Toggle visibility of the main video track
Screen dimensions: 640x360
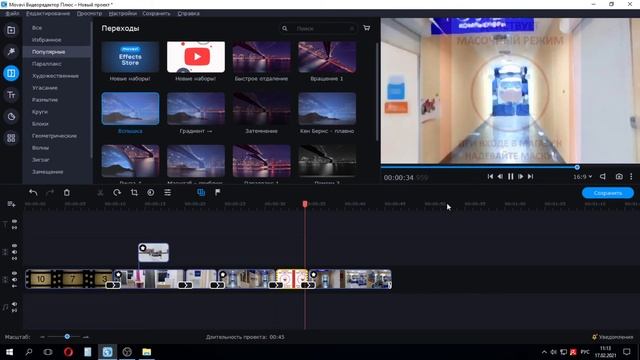pos(14,273)
